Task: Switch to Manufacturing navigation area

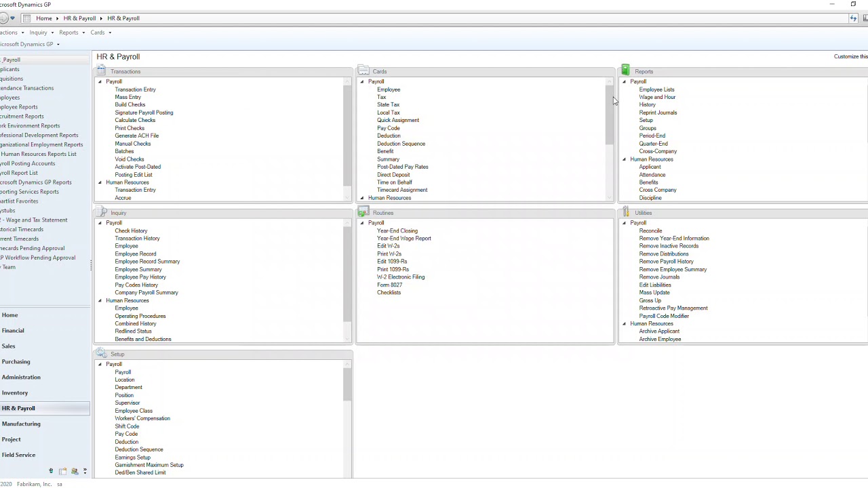Action: pyautogui.click(x=21, y=424)
